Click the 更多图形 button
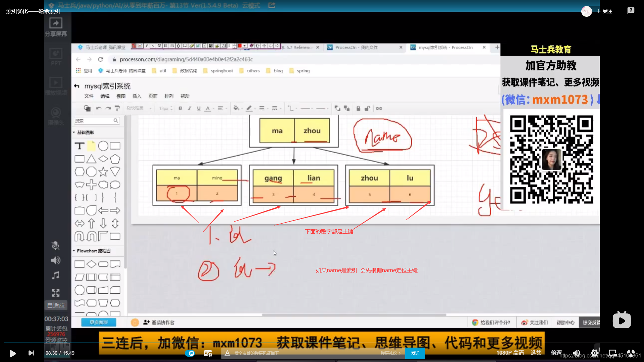The image size is (644, 362). (99, 322)
